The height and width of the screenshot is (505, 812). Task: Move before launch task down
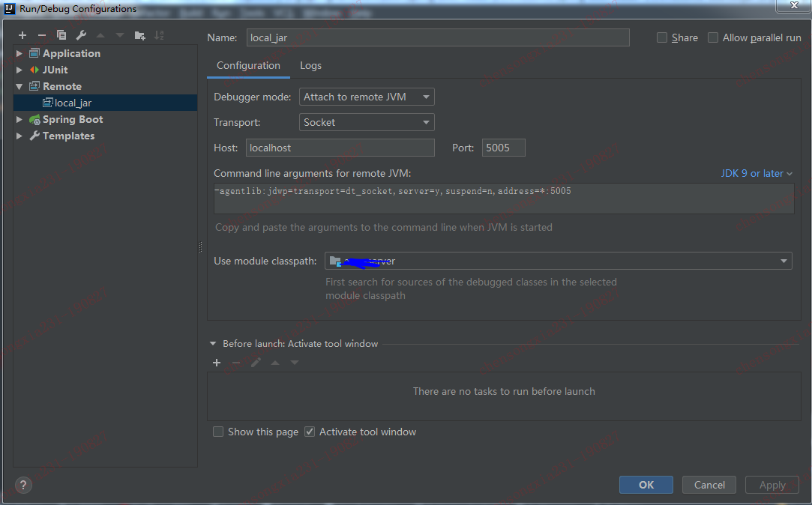295,363
